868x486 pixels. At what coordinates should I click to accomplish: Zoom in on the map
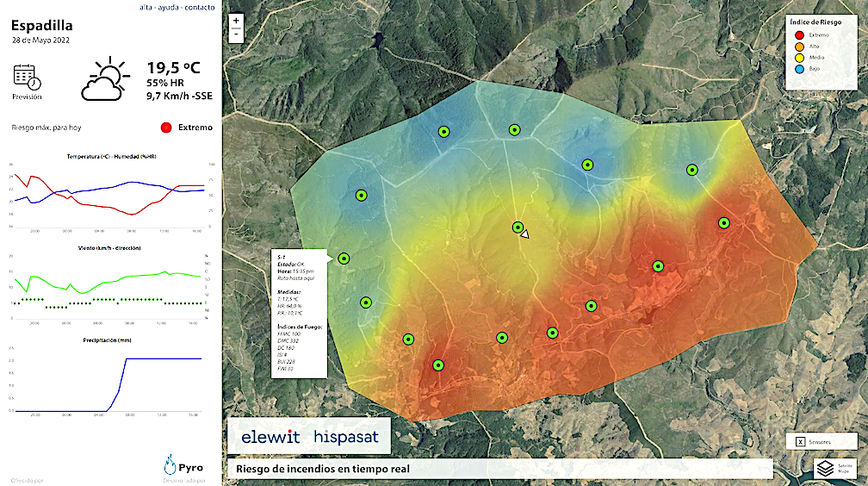[237, 22]
